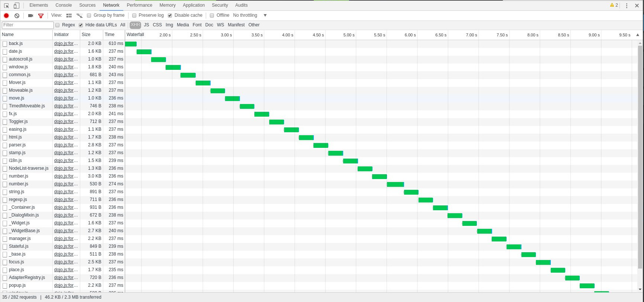Uncheck the Disable cache checkbox

170,16
